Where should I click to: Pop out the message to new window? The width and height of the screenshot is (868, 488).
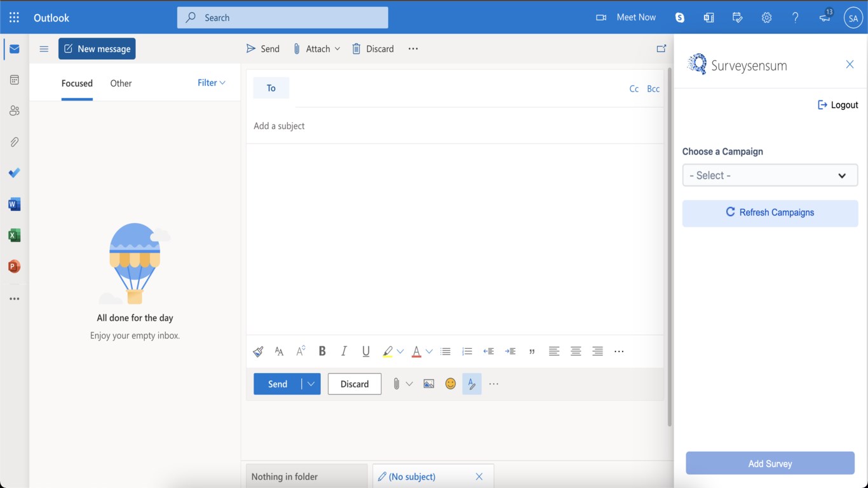[661, 48]
